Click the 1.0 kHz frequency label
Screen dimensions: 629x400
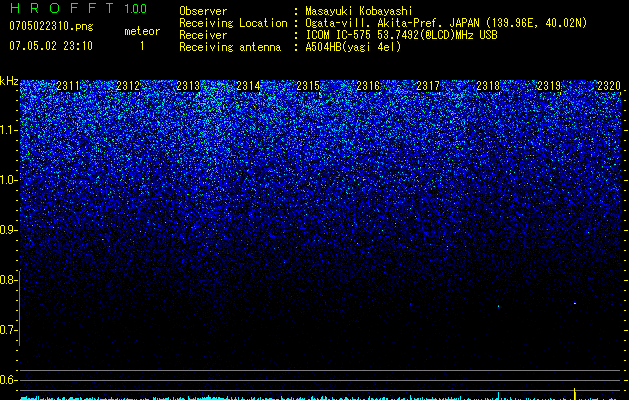coord(8,180)
